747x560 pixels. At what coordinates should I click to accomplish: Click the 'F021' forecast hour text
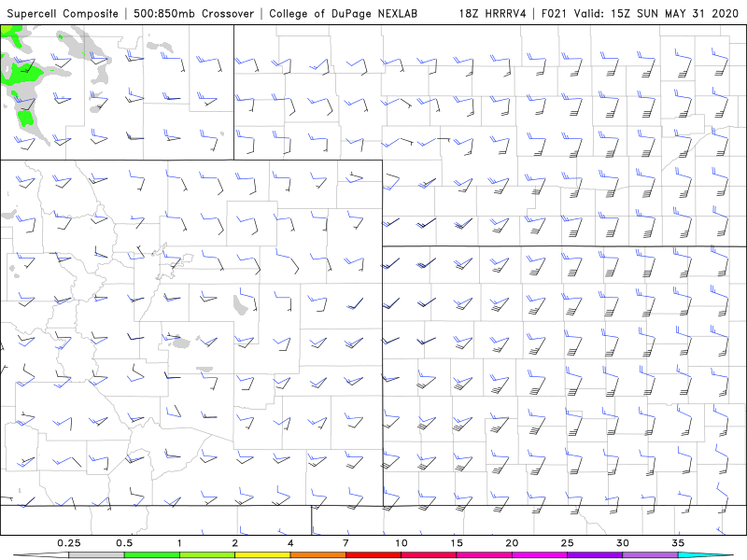(x=554, y=13)
